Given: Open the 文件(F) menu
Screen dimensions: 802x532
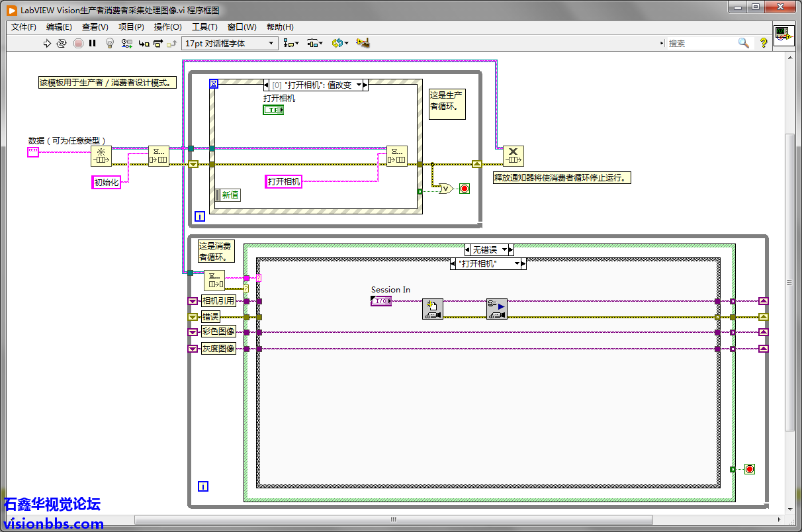Looking at the screenshot, I should (x=24, y=27).
